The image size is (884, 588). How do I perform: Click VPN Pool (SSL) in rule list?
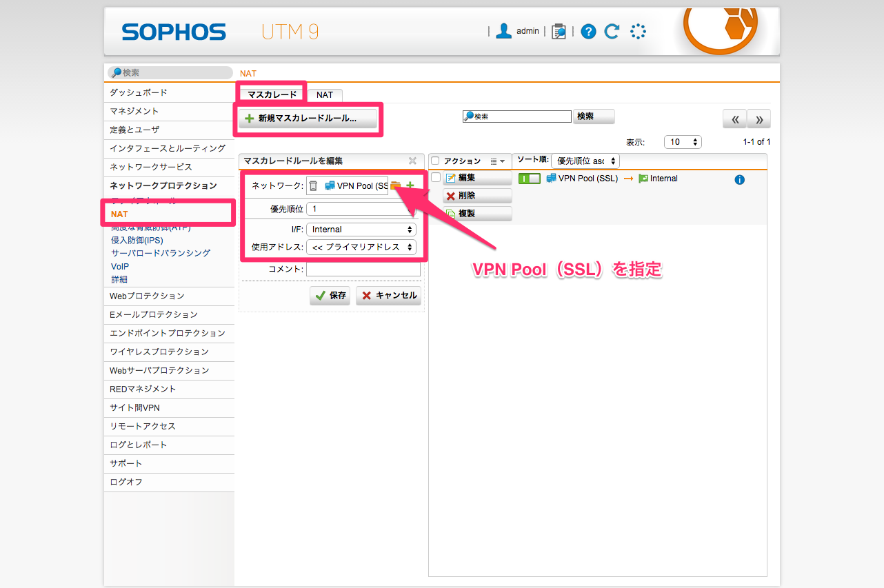click(582, 179)
